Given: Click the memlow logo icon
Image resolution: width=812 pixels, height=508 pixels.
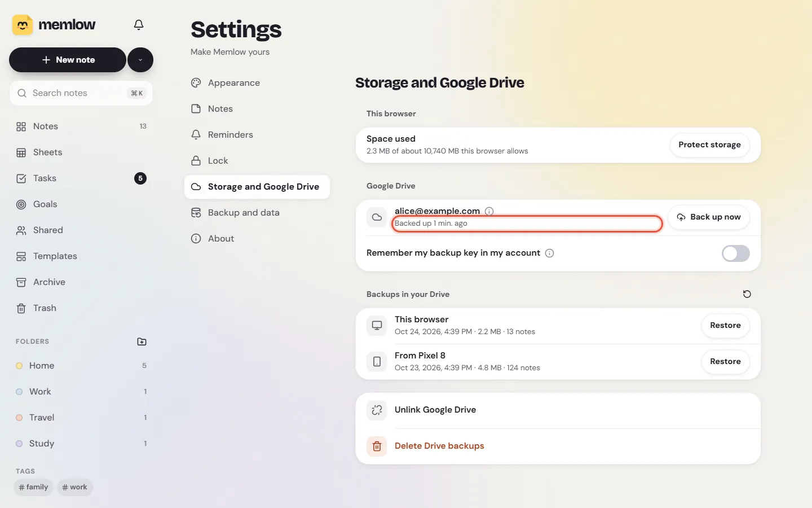Looking at the screenshot, I should 23,25.
